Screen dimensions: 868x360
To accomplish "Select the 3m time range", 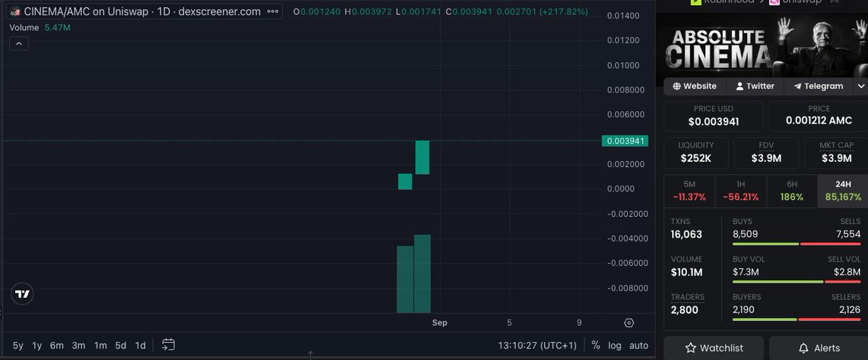I will coord(78,345).
